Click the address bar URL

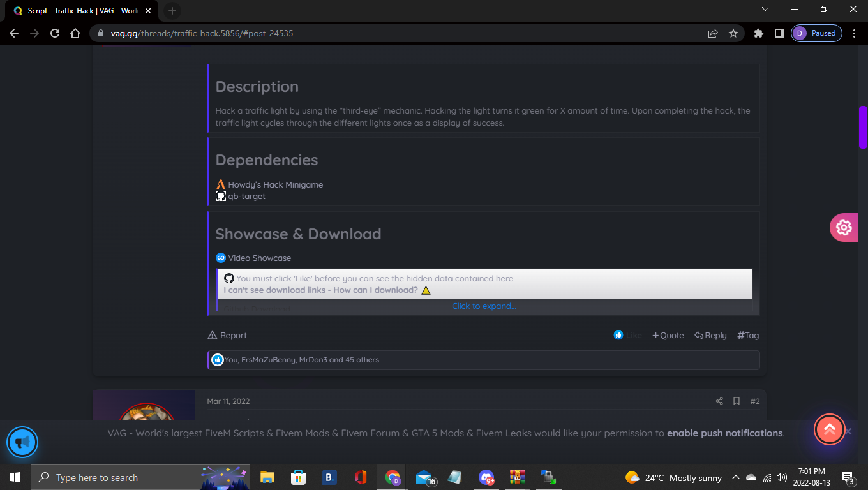tap(202, 33)
